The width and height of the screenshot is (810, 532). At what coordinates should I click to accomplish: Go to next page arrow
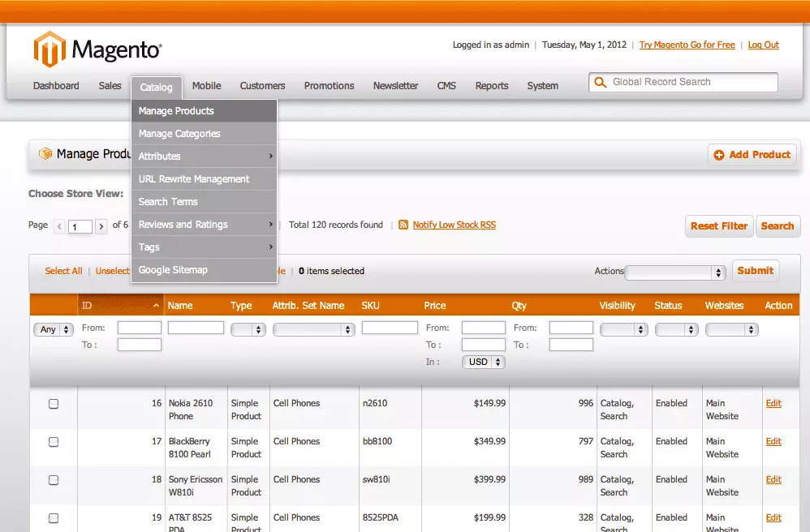pyautogui.click(x=101, y=227)
